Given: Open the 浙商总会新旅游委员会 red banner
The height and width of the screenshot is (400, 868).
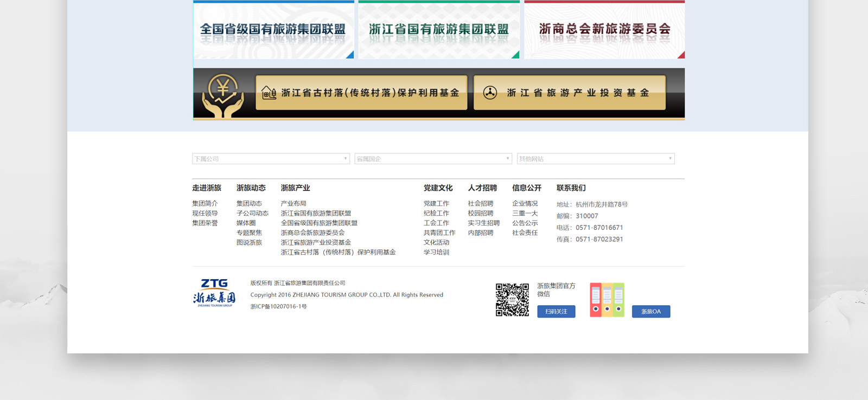Looking at the screenshot, I should click(x=604, y=30).
